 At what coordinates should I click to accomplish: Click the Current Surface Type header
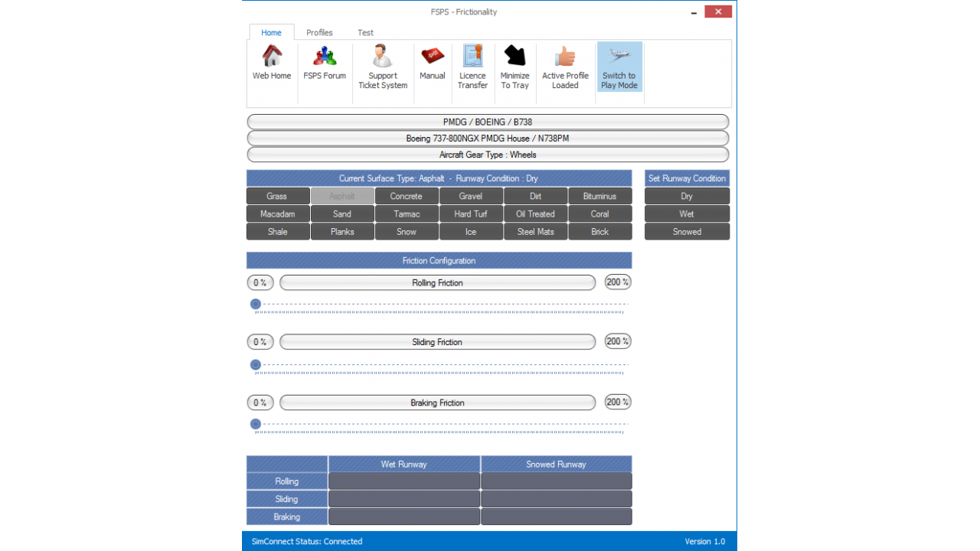click(x=439, y=178)
